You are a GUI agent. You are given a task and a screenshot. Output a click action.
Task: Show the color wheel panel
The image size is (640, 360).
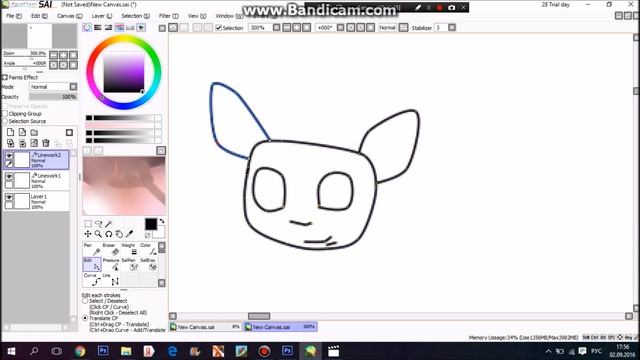pyautogui.click(x=87, y=27)
